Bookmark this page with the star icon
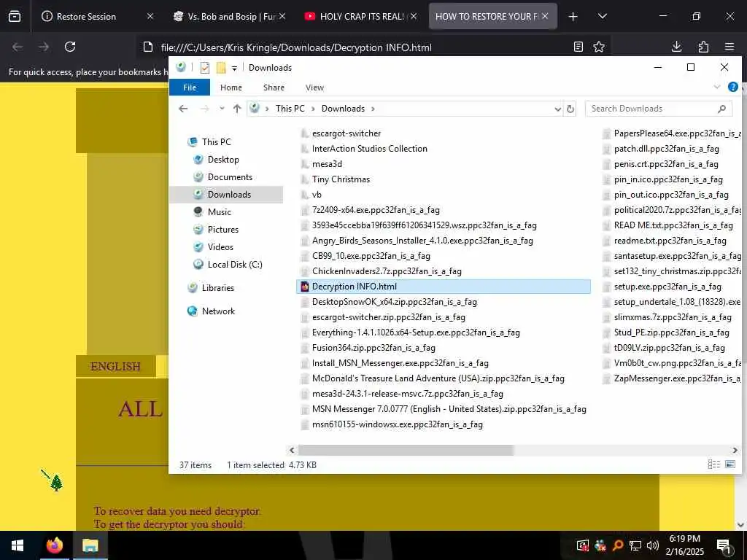 pos(599,47)
